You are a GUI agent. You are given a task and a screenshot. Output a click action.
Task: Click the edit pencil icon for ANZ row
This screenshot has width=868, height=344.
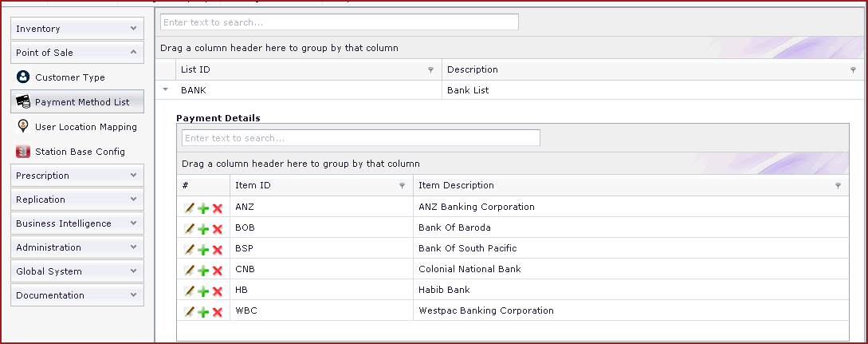click(189, 208)
